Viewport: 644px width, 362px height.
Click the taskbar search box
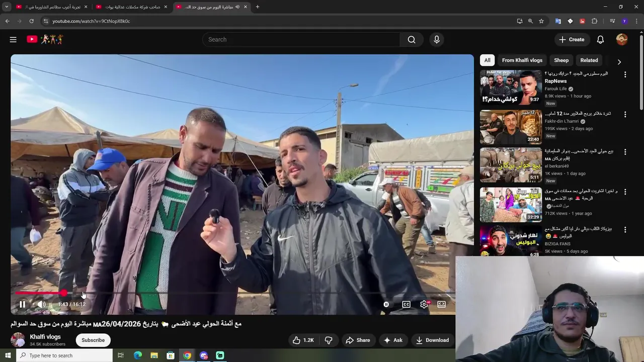pos(64,355)
